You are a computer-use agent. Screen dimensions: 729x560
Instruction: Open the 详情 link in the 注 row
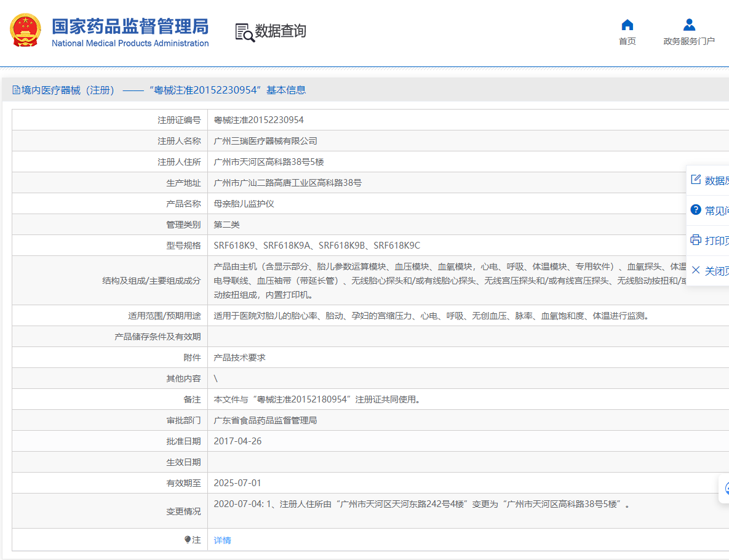pyautogui.click(x=222, y=540)
